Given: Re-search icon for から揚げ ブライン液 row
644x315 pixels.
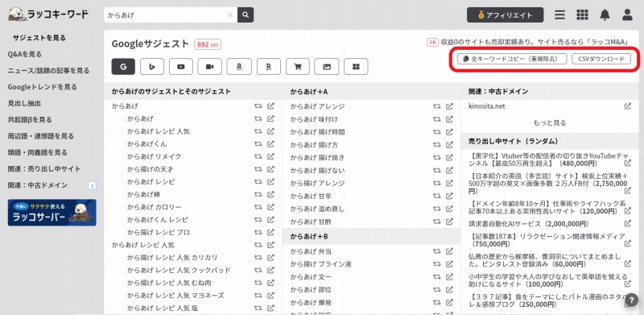Looking at the screenshot, I should pyautogui.click(x=436, y=264).
